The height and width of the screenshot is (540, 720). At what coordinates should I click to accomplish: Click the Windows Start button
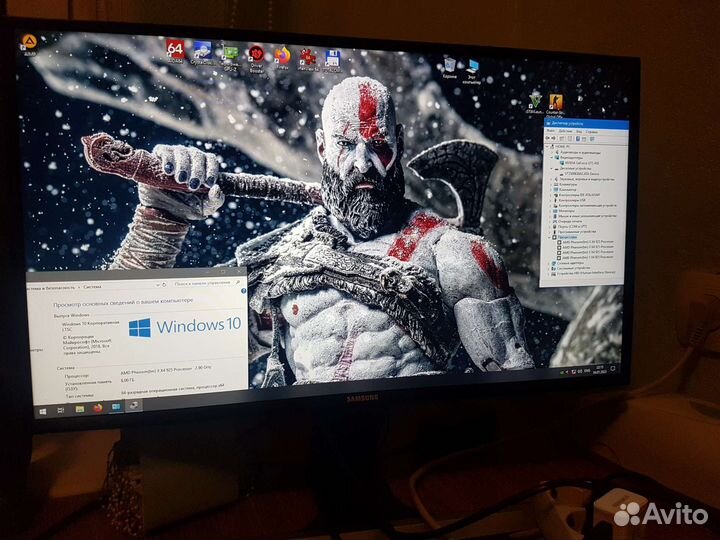pyautogui.click(x=43, y=411)
